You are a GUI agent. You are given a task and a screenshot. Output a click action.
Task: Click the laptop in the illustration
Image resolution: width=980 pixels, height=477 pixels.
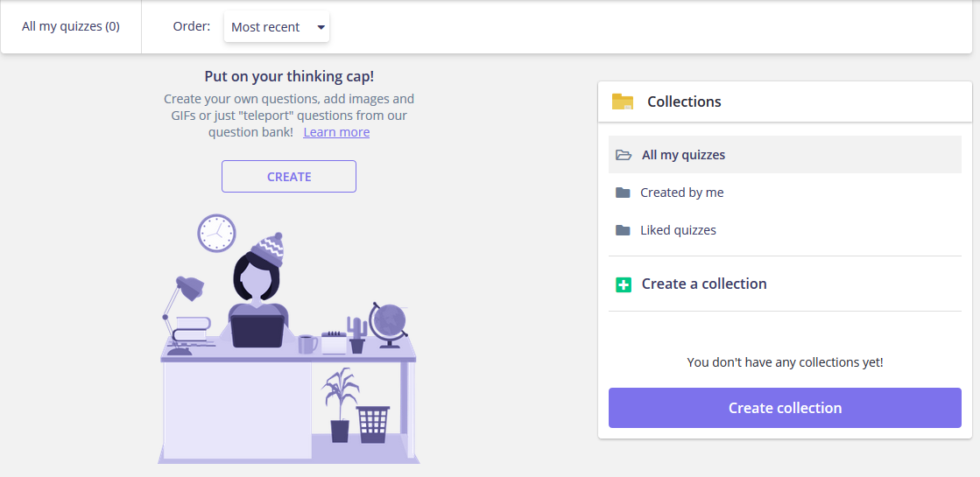(x=257, y=332)
